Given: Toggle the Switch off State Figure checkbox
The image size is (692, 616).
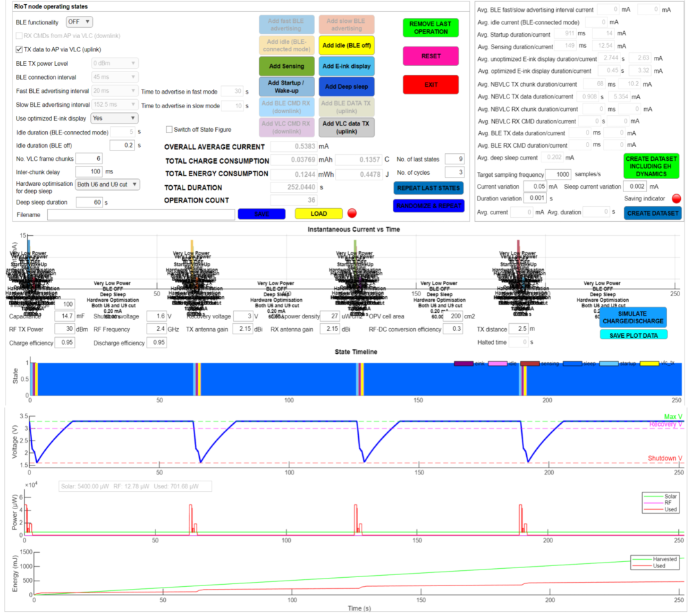Looking at the screenshot, I should coord(169,129).
